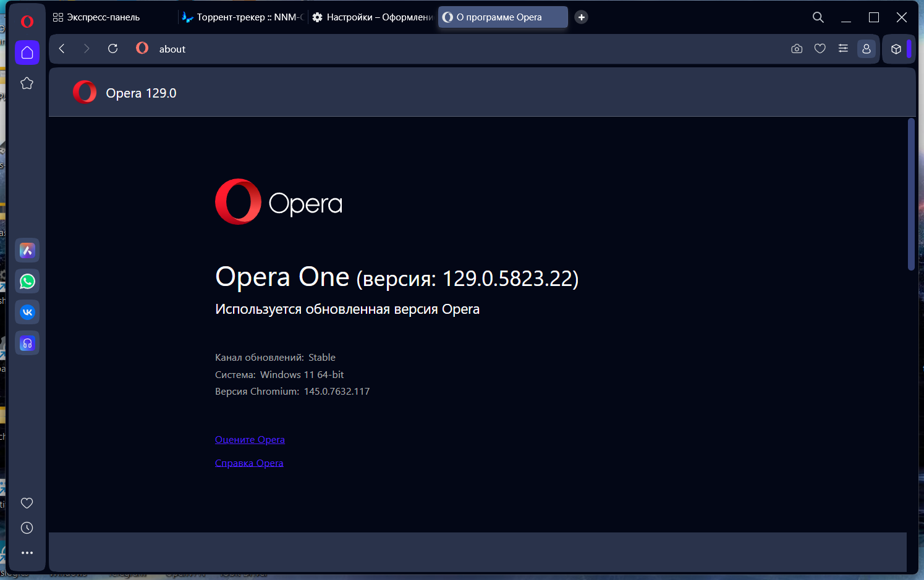Open the Extensions cube menu
The width and height of the screenshot is (924, 580).
click(x=896, y=49)
